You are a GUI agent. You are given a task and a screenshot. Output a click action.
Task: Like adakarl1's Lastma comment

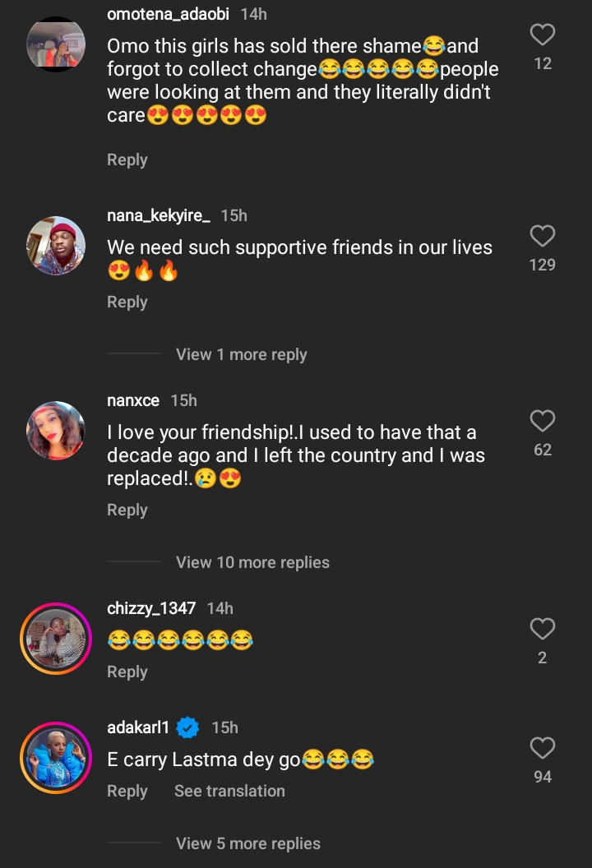pos(543,749)
